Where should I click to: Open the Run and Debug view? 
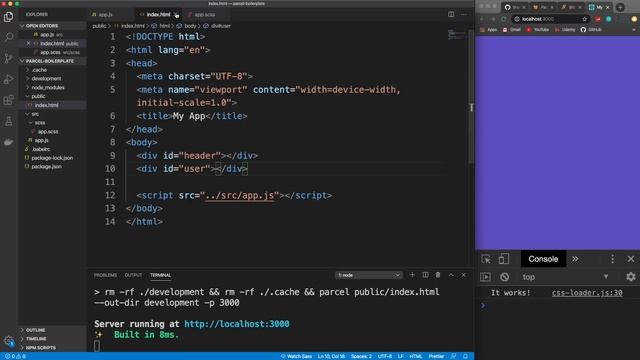tap(9, 79)
